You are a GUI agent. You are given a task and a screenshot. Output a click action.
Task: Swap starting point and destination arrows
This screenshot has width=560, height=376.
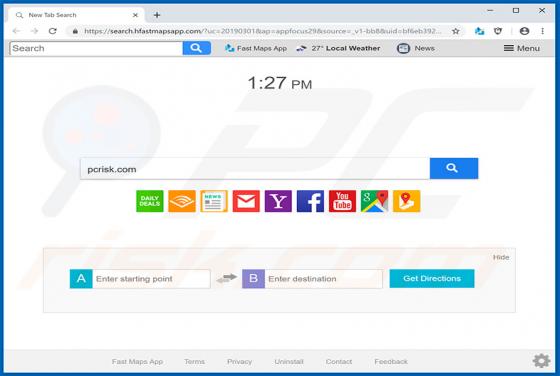pos(226,278)
